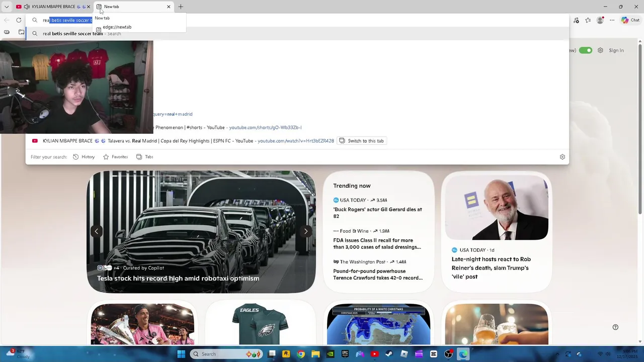644x362 pixels.
Task: Click the taskbar Search box
Action: coord(227,354)
